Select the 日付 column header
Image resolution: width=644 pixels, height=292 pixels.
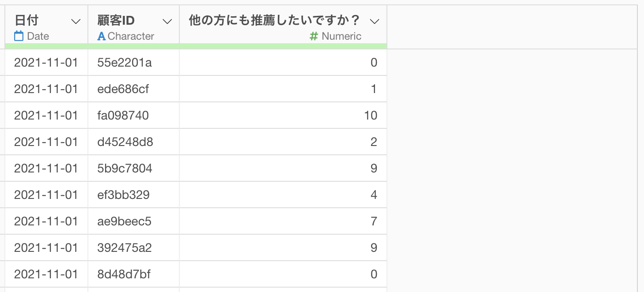point(46,27)
